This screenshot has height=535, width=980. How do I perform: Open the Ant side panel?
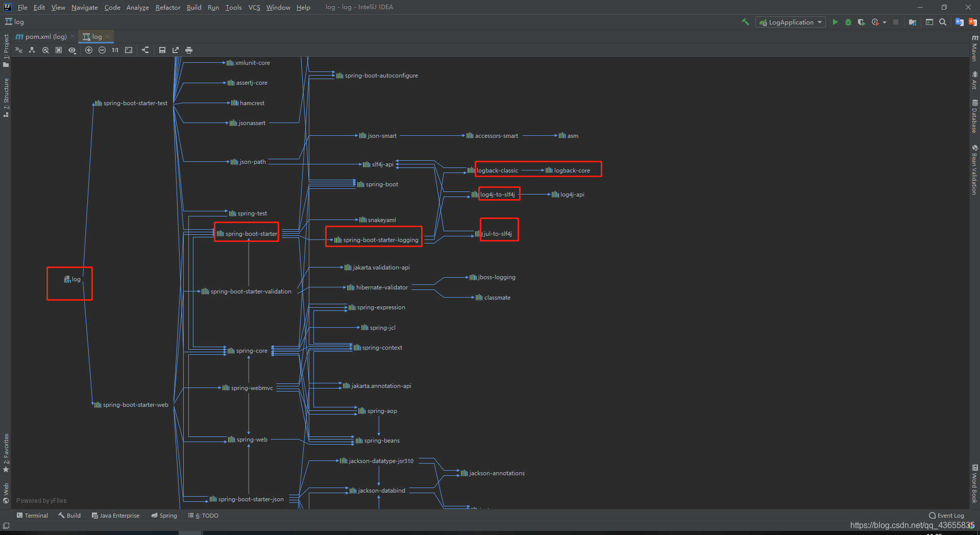point(974,80)
